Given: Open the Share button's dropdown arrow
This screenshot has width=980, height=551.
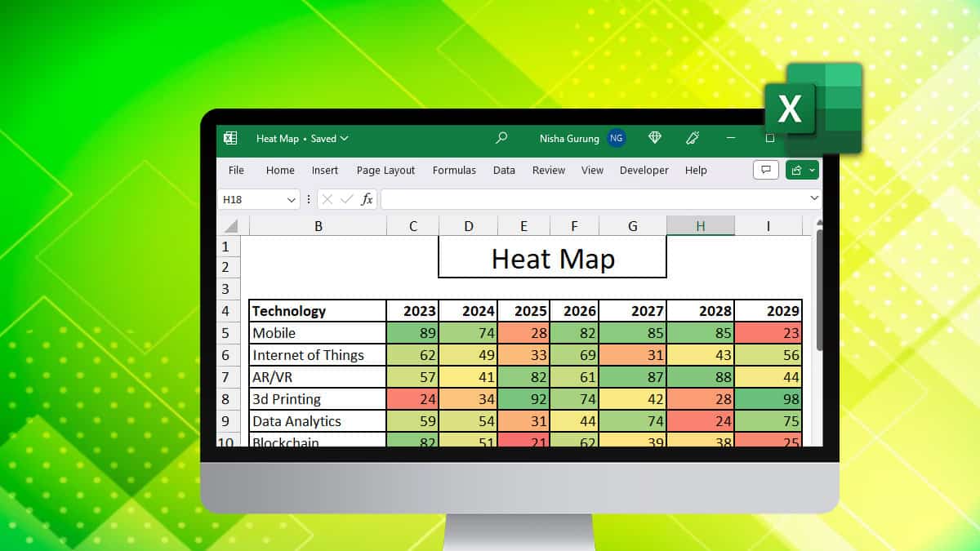Looking at the screenshot, I should coord(813,169).
